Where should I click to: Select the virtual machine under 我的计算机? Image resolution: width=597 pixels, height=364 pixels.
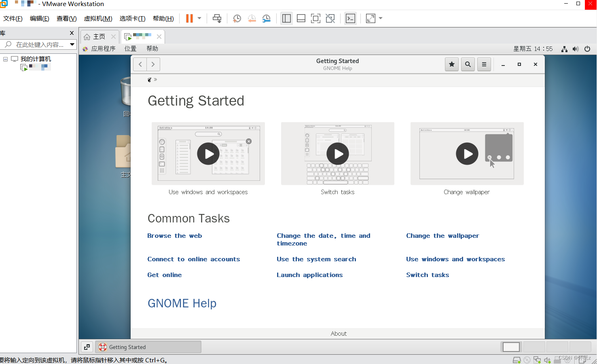[36, 68]
